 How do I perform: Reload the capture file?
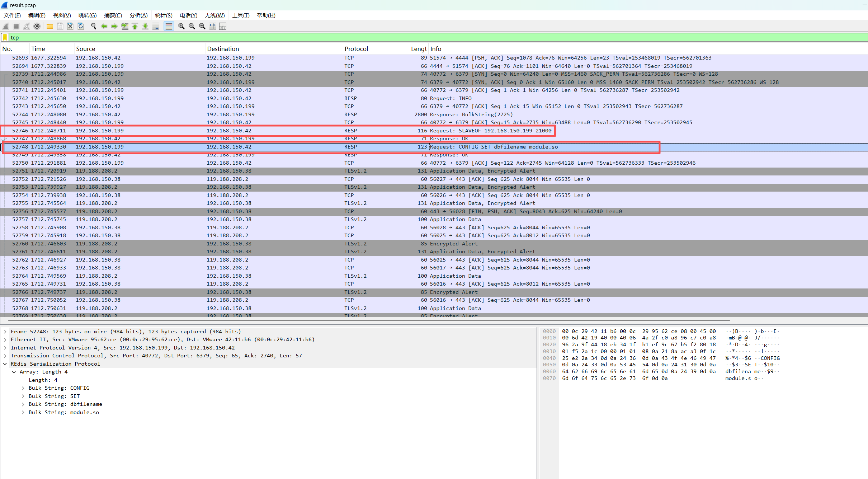click(81, 26)
